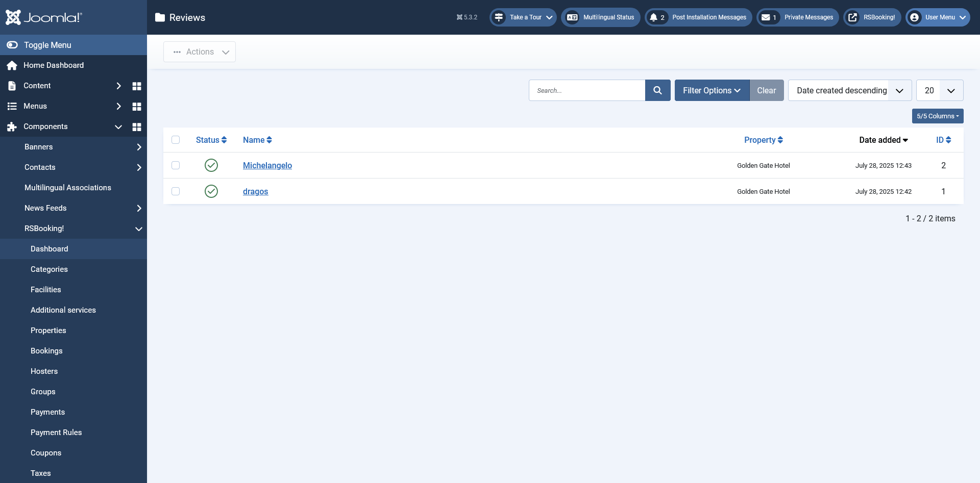Click the Home Dashboard house icon
980x483 pixels.
(12, 65)
